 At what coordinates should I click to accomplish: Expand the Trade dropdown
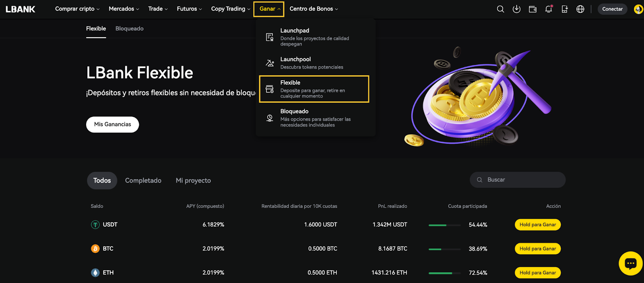point(158,9)
